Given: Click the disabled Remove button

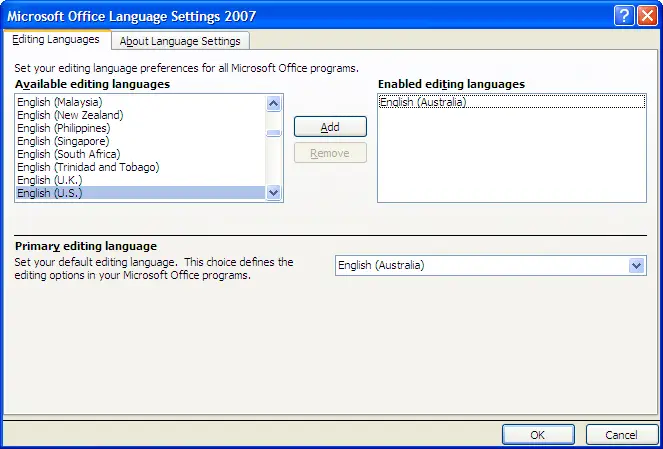Looking at the screenshot, I should [330, 153].
